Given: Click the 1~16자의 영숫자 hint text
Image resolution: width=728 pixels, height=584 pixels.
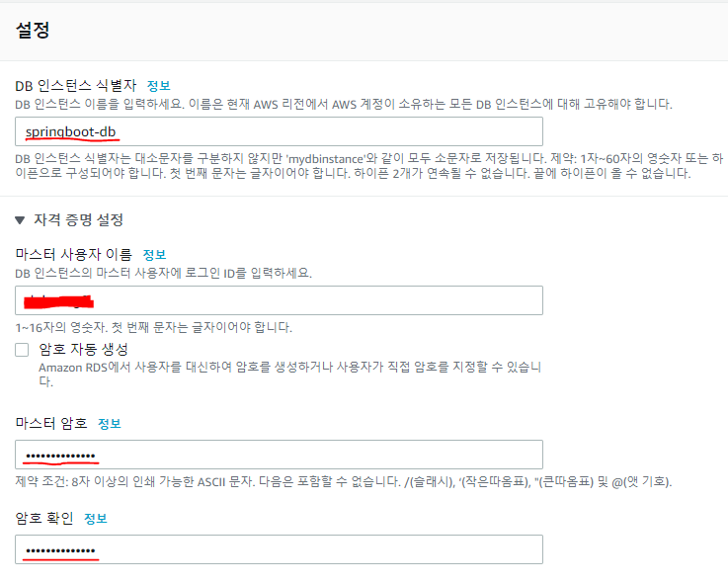Looking at the screenshot, I should click(153, 327).
